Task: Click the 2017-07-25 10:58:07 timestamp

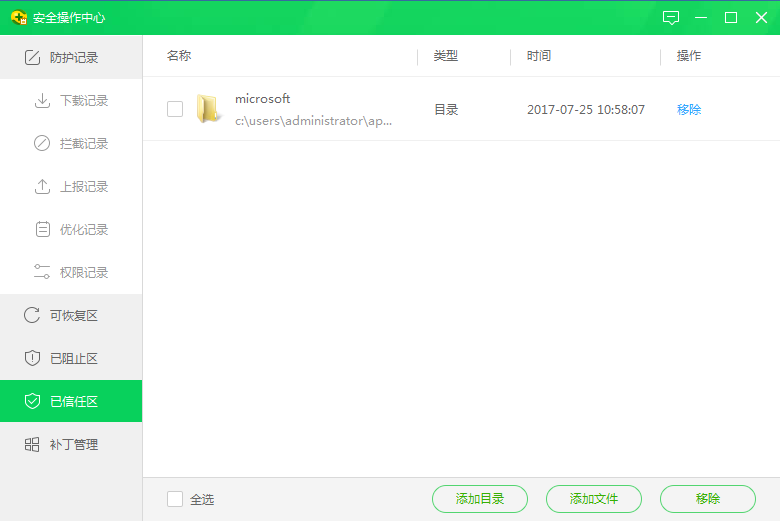Action: coord(586,109)
